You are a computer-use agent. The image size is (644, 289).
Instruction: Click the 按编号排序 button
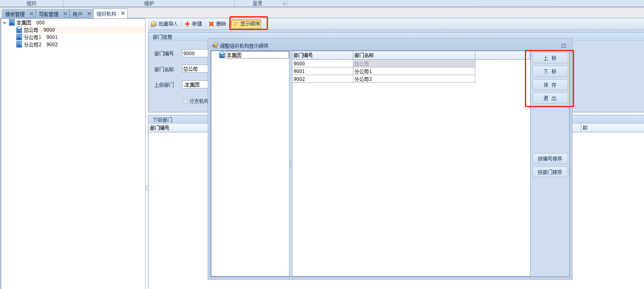[x=550, y=159]
